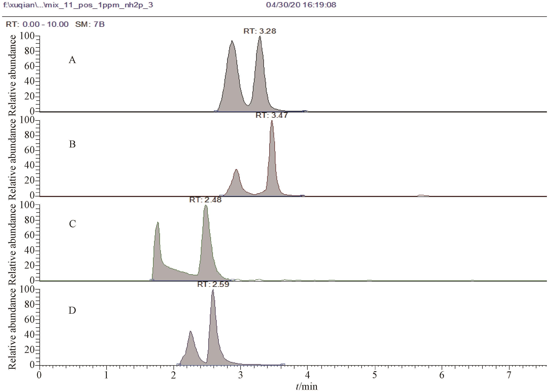Image resolution: width=549 pixels, height=392 pixels.
Task: Click the integration end marker in chromatogram A
Action: tap(305, 111)
